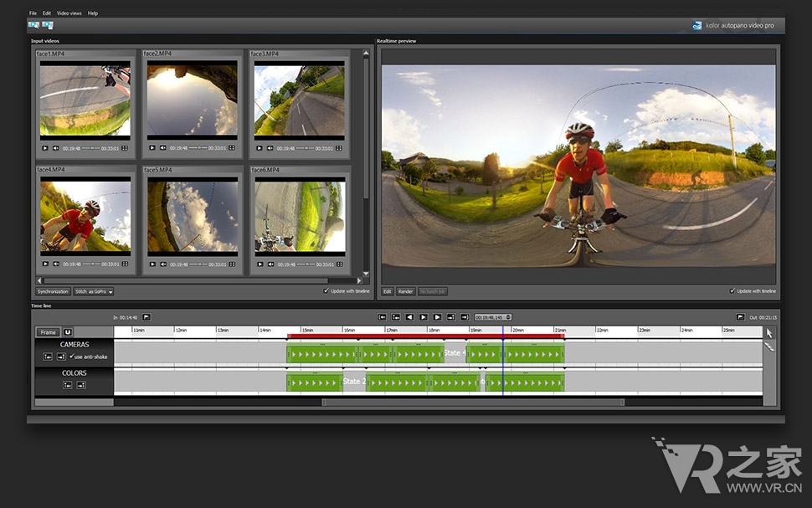Go to the previous keyframe state

(x=396, y=317)
